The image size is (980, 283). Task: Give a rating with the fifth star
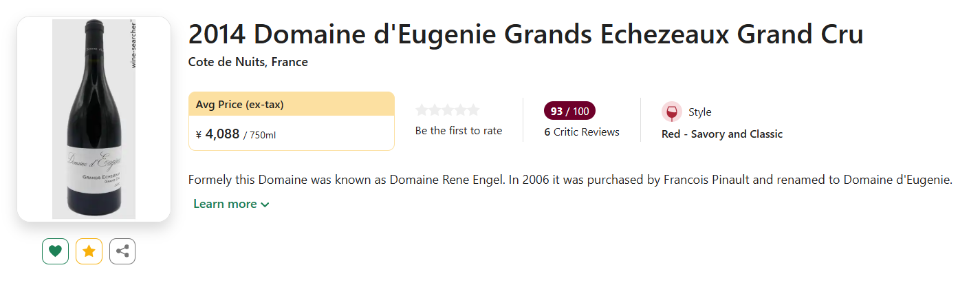[x=473, y=110]
